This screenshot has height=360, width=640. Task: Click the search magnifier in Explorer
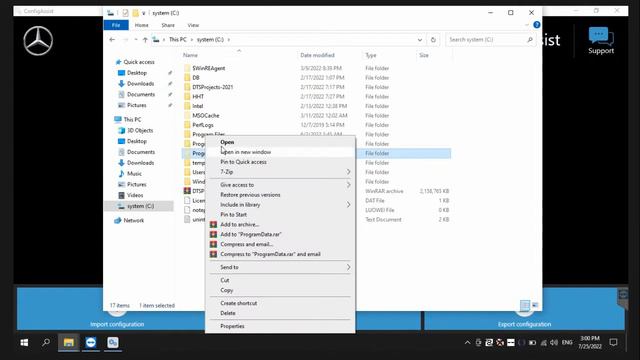coord(529,40)
